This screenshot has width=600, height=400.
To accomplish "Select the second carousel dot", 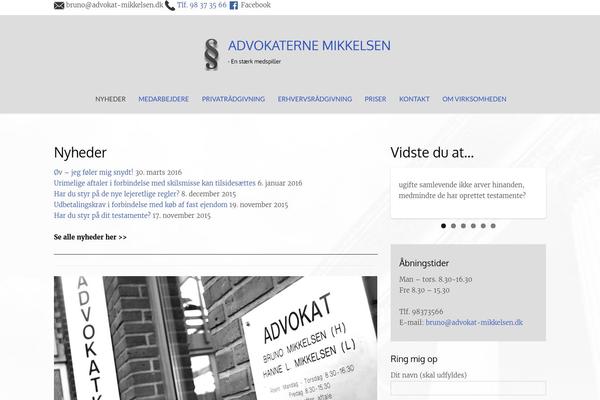I will 453,226.
